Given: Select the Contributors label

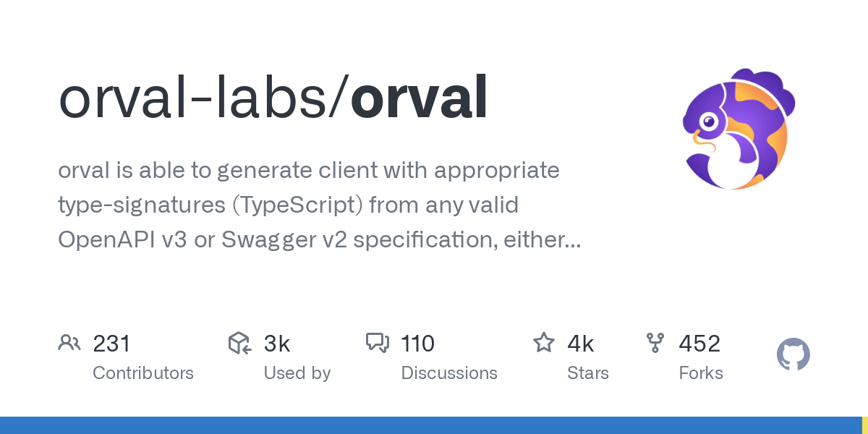Looking at the screenshot, I should point(143,373).
